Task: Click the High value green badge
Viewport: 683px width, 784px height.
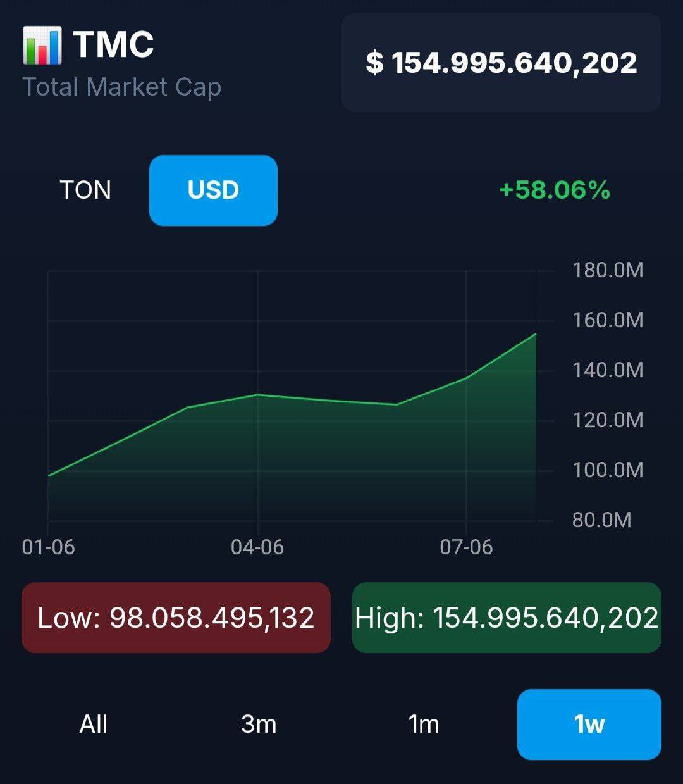Action: pos(507,618)
